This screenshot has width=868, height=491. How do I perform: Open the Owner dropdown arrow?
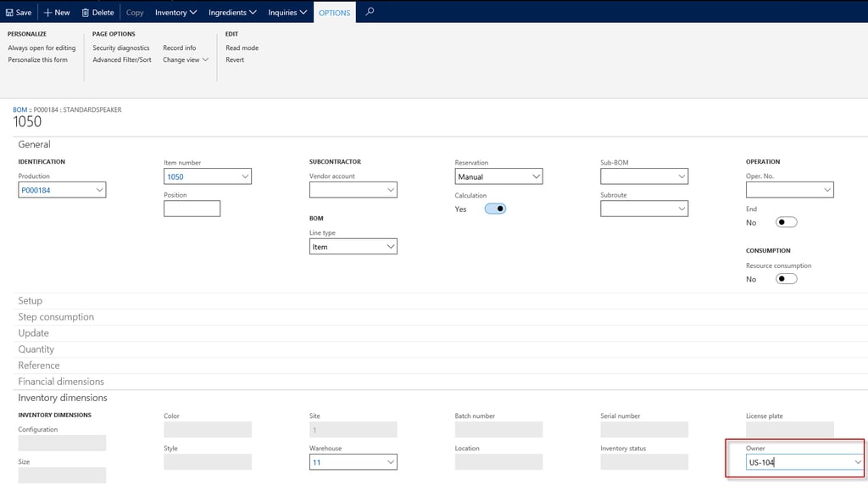[x=858, y=461]
